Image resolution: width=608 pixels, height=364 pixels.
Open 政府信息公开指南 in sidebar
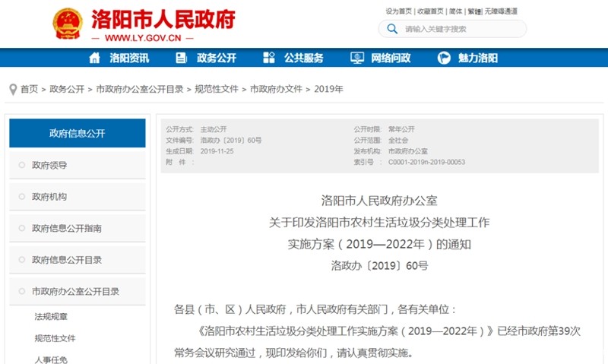click(78, 228)
